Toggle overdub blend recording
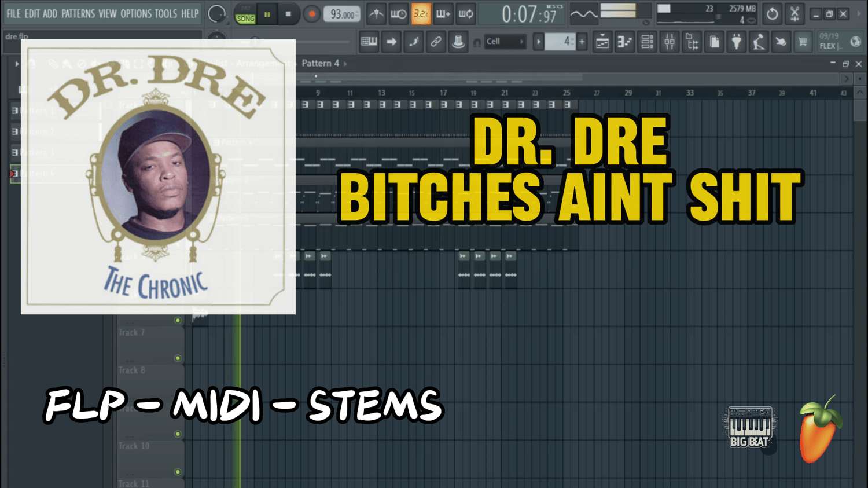 pyautogui.click(x=443, y=14)
